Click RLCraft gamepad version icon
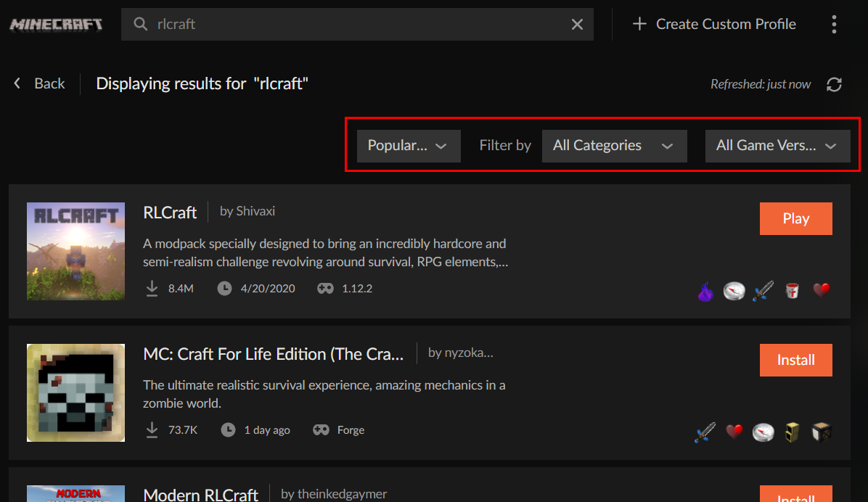Screen dimensions: 868x502 [x=325, y=288]
